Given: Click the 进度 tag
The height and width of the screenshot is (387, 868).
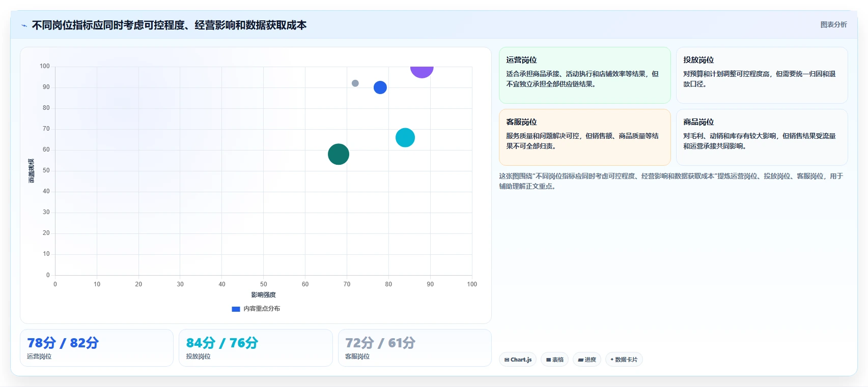Looking at the screenshot, I should pos(587,360).
